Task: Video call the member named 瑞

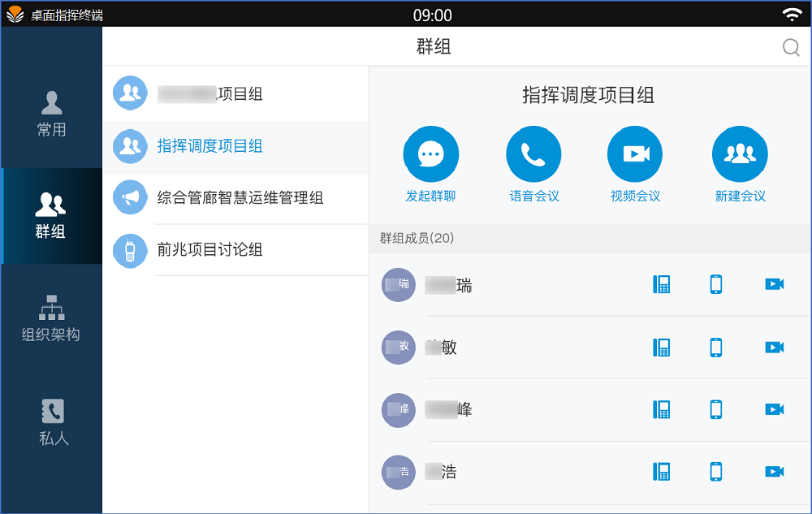Action: (x=774, y=284)
